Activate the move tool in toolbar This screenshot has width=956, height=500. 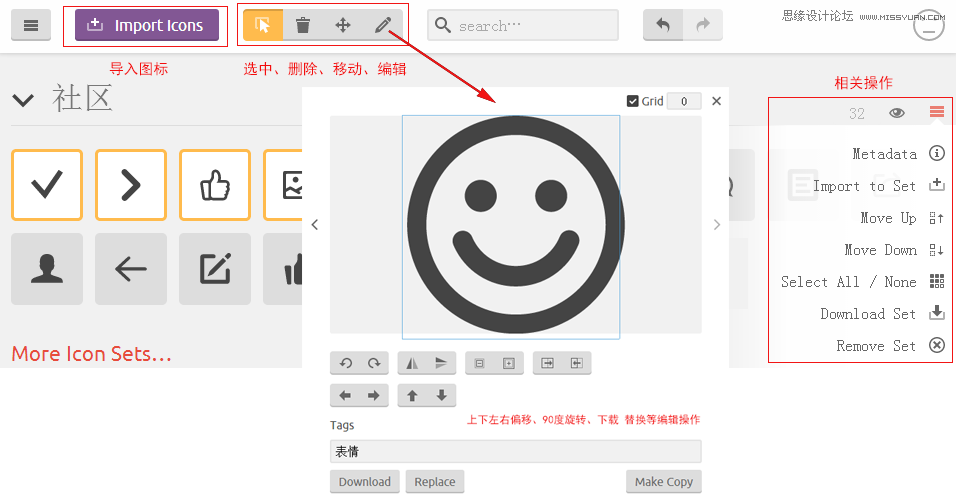pyautogui.click(x=343, y=26)
